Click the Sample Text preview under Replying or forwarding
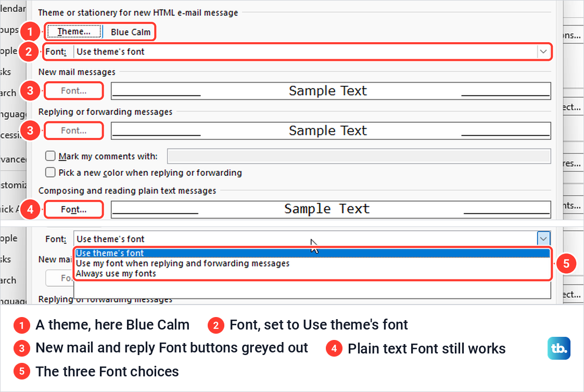This screenshot has width=584, height=392. point(331,131)
